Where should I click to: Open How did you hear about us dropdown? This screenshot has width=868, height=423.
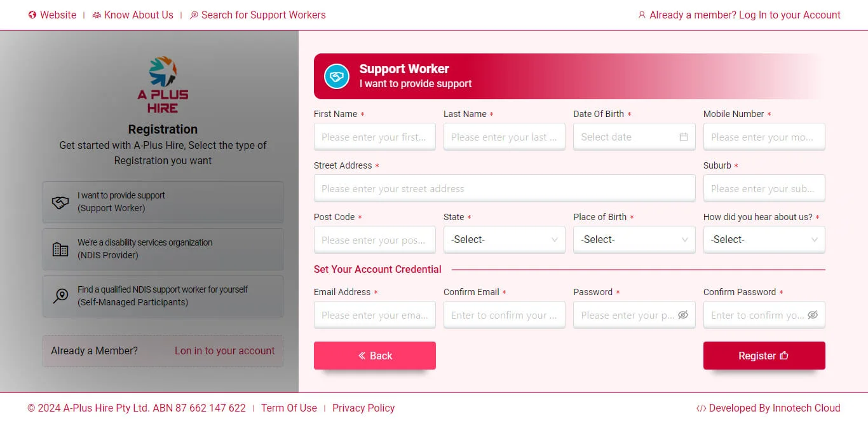point(764,240)
